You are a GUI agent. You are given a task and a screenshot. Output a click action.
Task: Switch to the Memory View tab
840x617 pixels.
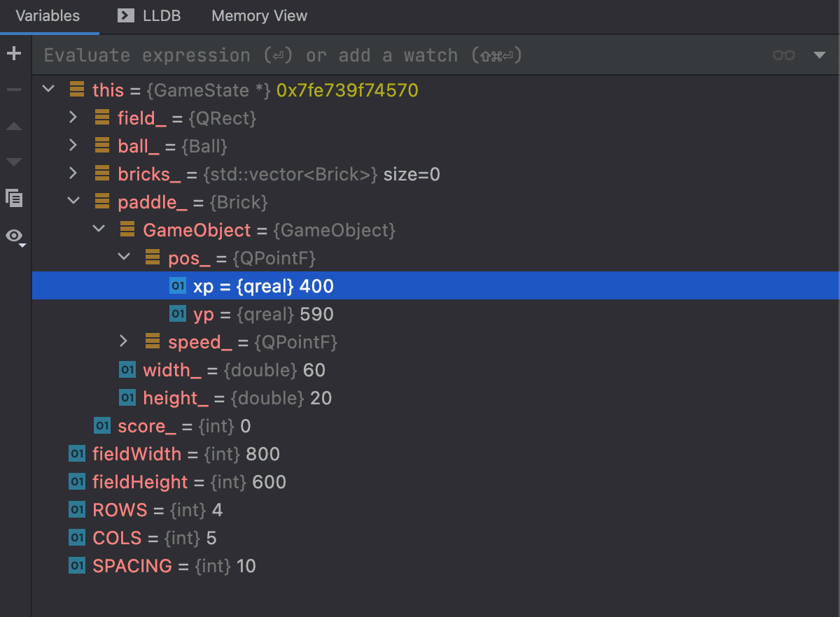(x=259, y=16)
